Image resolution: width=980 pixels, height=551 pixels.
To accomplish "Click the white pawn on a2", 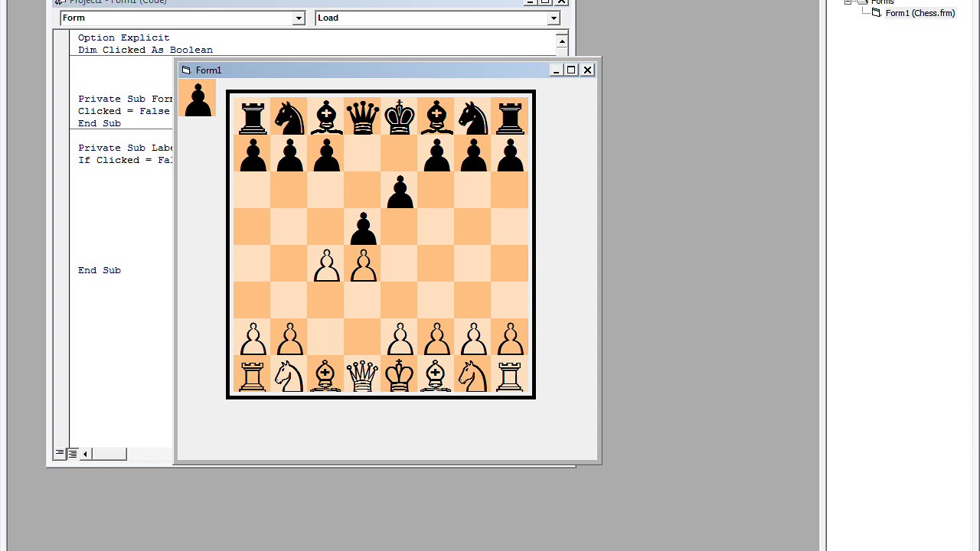I will tap(252, 337).
